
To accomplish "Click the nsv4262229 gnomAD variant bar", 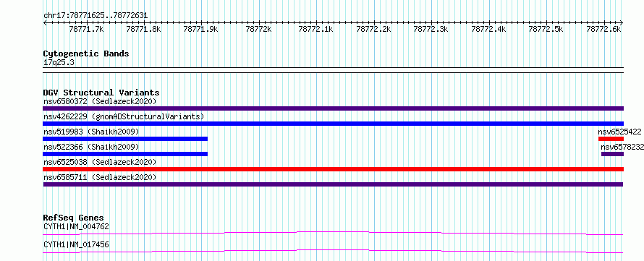I will (333, 124).
